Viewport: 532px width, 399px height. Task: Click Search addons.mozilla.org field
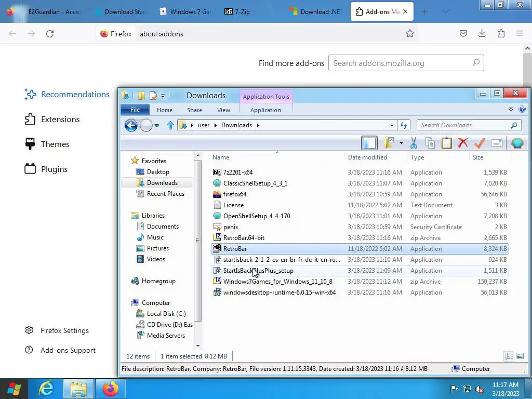point(406,63)
